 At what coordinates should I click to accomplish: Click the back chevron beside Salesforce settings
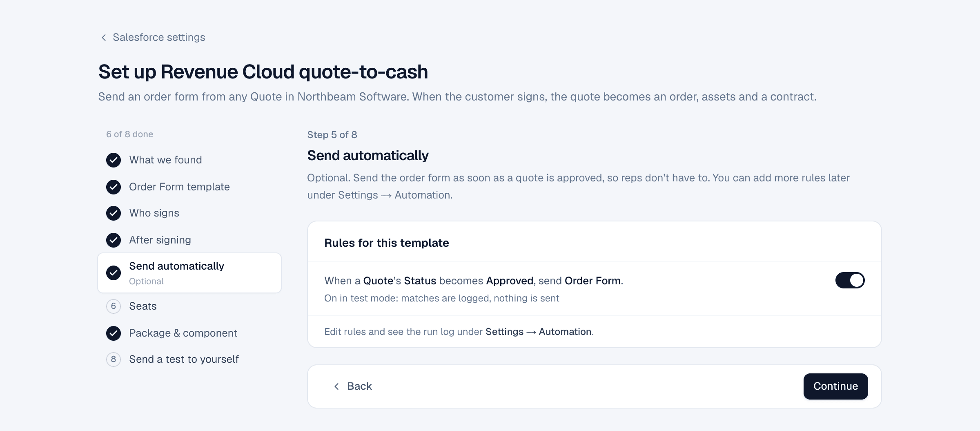(104, 38)
